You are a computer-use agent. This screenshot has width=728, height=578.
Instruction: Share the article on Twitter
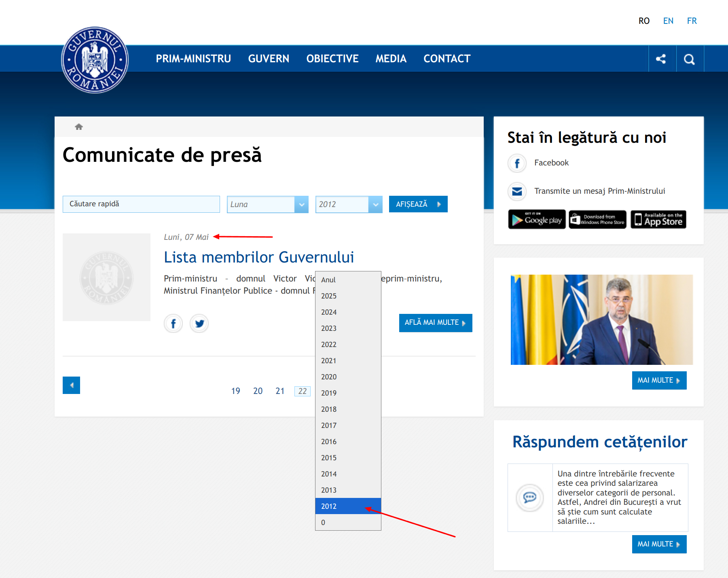point(199,324)
